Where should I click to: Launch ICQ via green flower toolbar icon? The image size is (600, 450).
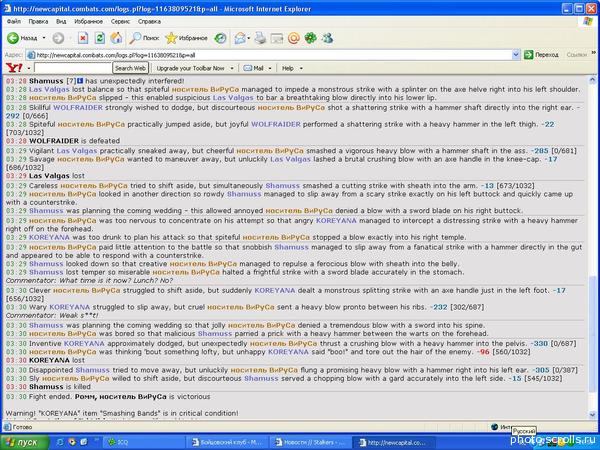pyautogui.click(x=310, y=38)
